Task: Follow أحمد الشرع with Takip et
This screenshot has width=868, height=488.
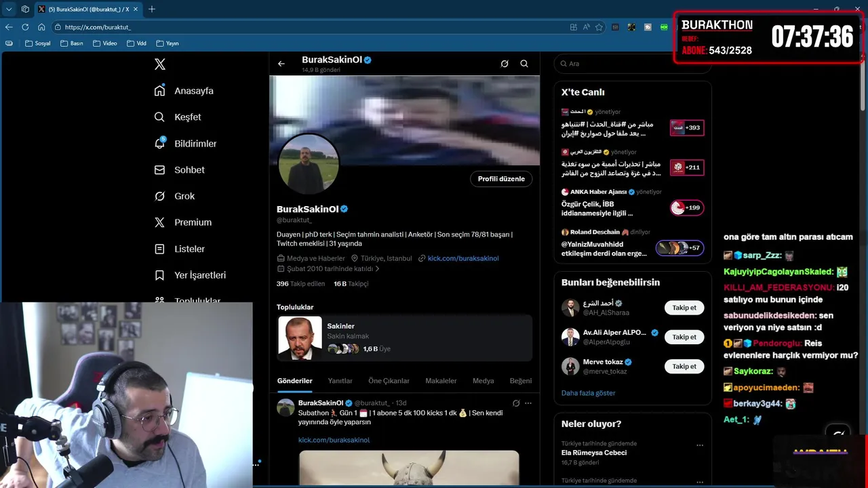Action: click(684, 308)
